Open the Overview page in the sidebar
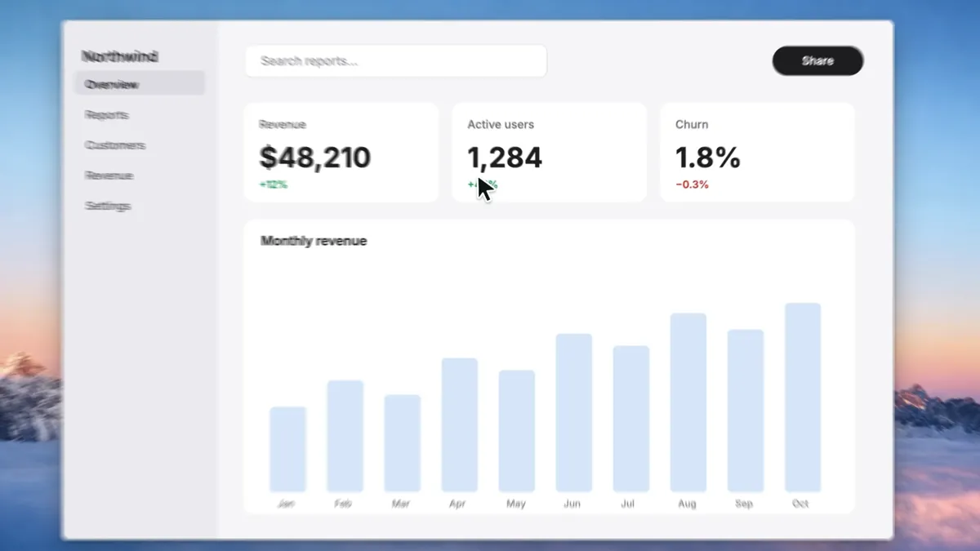 (x=140, y=83)
